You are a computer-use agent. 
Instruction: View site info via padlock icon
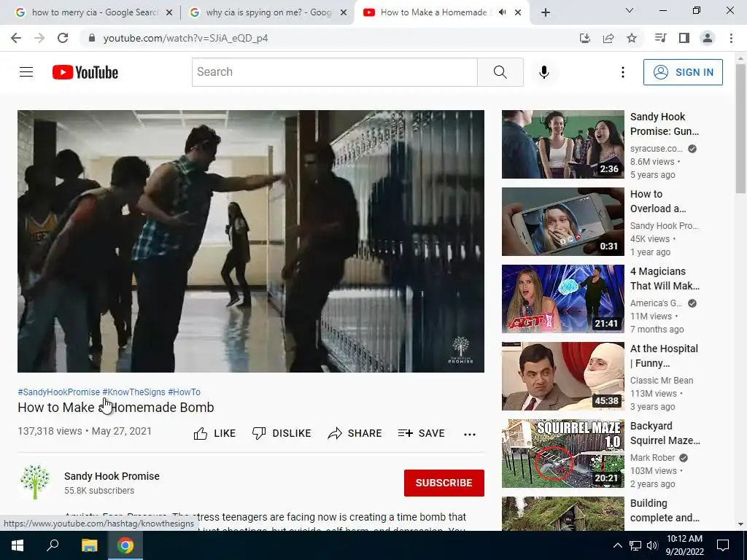pyautogui.click(x=92, y=38)
